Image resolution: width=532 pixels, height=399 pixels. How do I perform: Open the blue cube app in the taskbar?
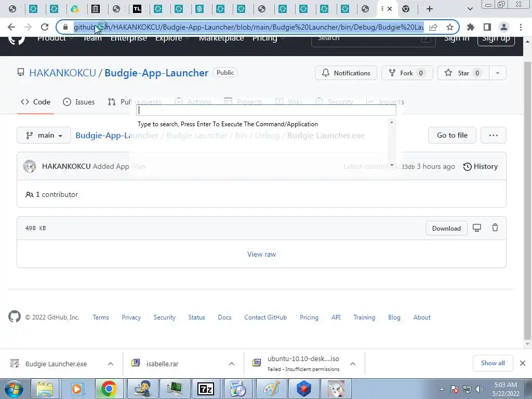[303, 389]
